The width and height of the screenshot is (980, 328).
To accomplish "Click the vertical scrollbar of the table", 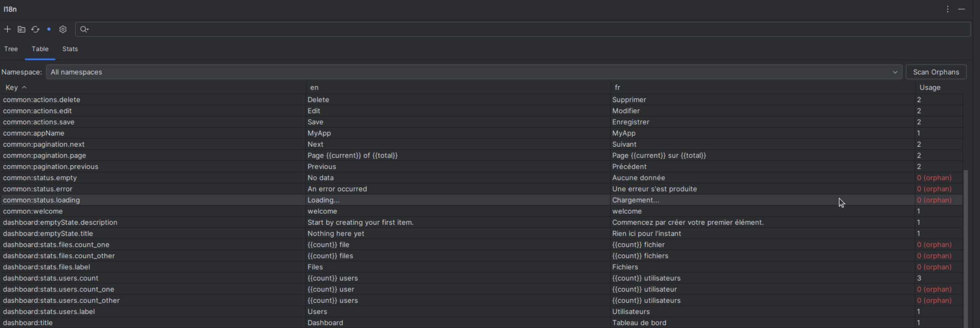I will click(966, 249).
